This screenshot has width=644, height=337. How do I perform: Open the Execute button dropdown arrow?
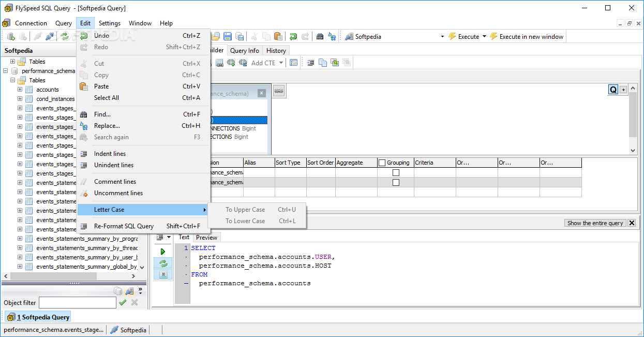(484, 37)
